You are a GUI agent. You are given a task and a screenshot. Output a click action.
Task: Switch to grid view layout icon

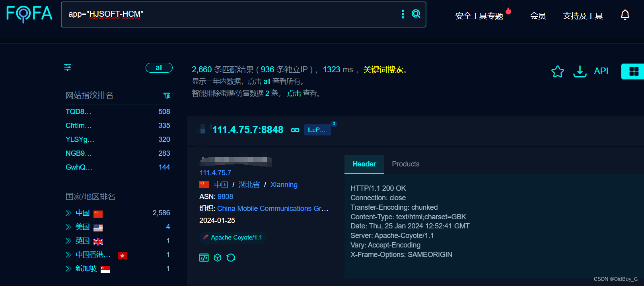(634, 71)
